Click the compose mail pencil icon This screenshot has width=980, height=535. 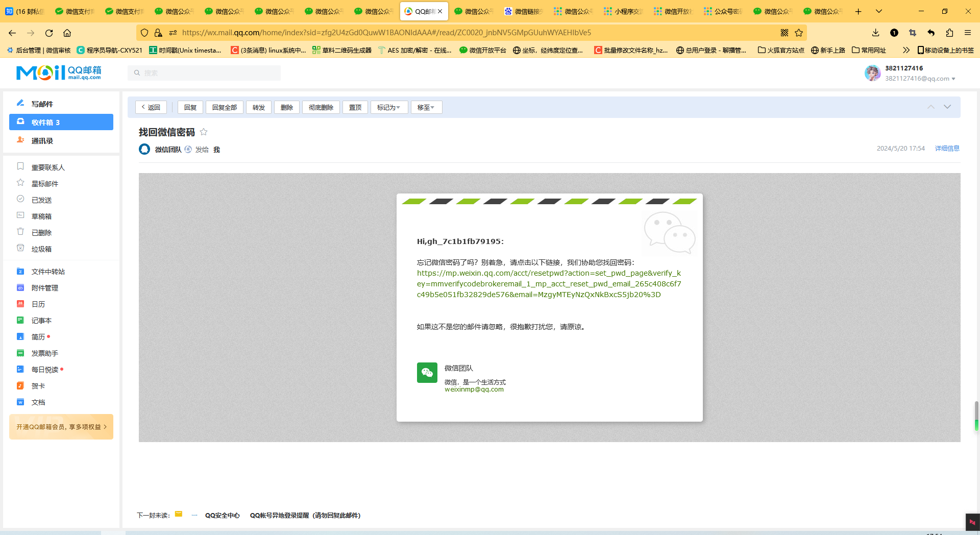(x=20, y=103)
